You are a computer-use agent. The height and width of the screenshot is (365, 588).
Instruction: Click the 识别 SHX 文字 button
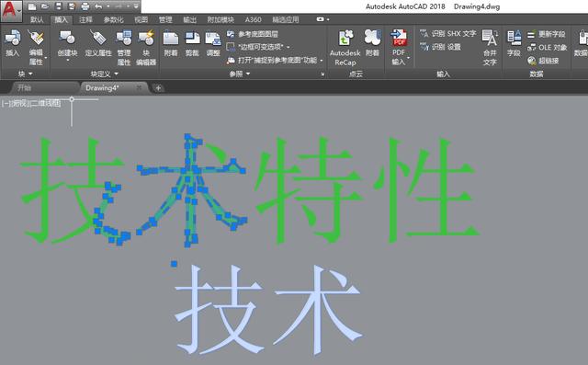[x=447, y=34]
